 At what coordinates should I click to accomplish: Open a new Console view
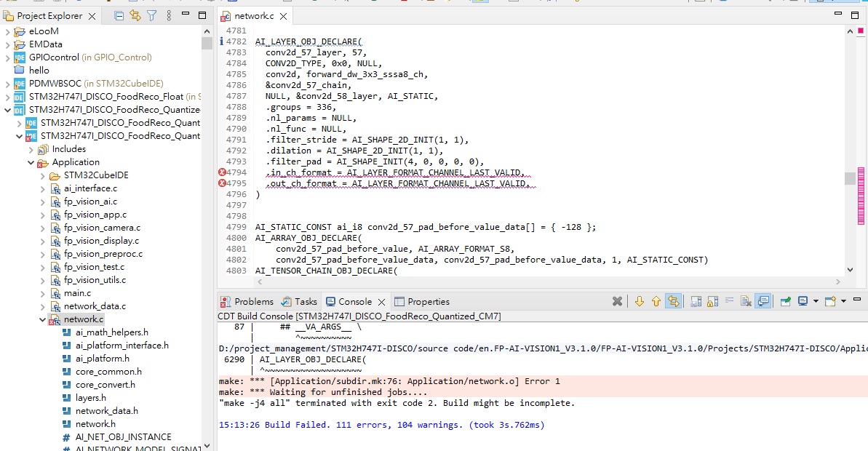coord(835,300)
